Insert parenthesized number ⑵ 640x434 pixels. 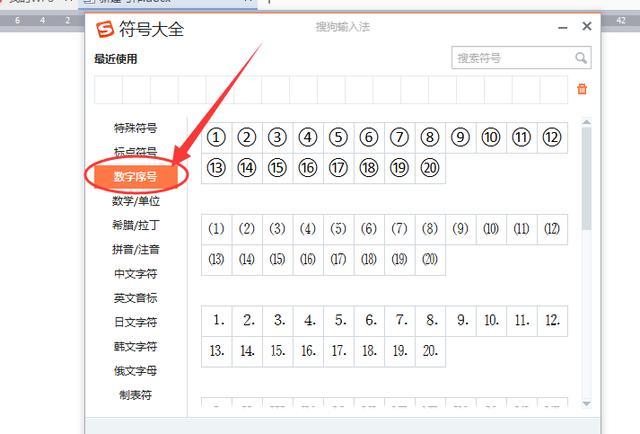click(x=247, y=229)
